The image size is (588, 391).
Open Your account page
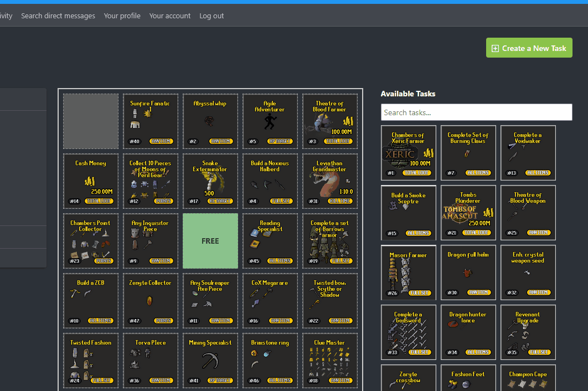tap(170, 16)
